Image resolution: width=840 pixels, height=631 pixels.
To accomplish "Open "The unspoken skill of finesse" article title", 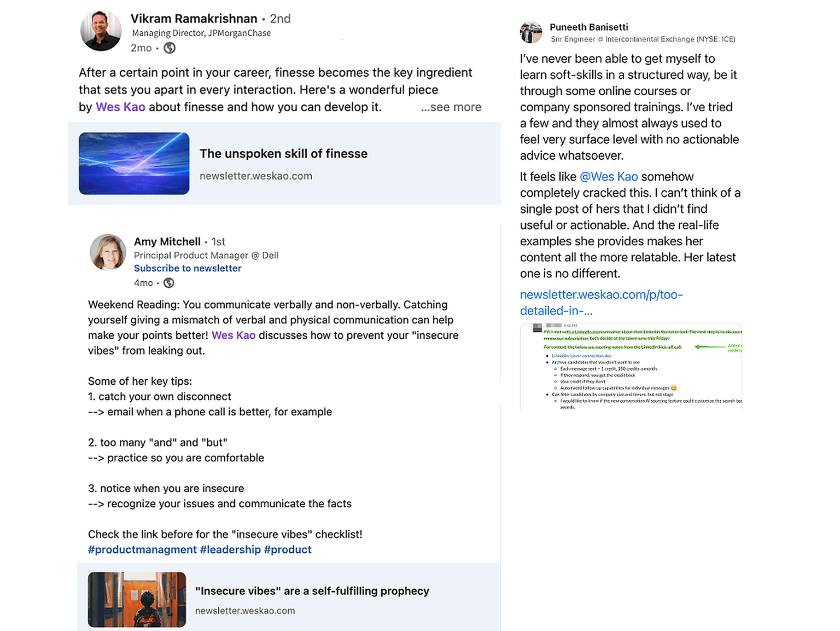I will click(283, 154).
